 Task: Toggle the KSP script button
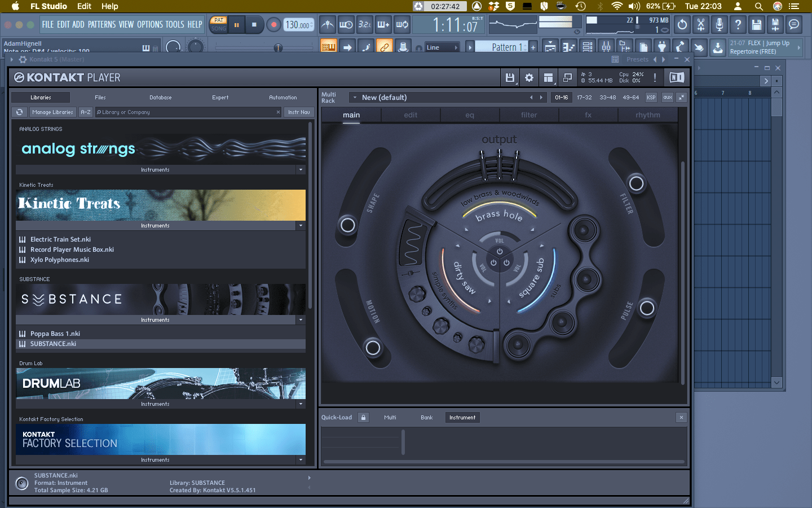[x=651, y=98]
